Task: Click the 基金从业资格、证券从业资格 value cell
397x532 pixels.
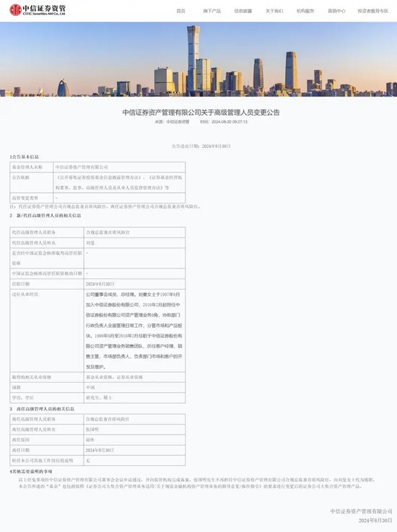Action: pyautogui.click(x=135, y=377)
